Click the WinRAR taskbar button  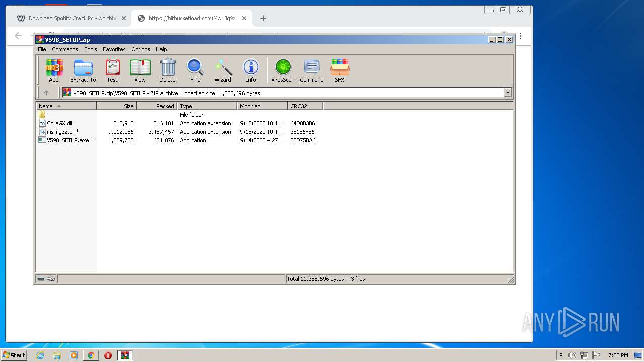(x=125, y=355)
